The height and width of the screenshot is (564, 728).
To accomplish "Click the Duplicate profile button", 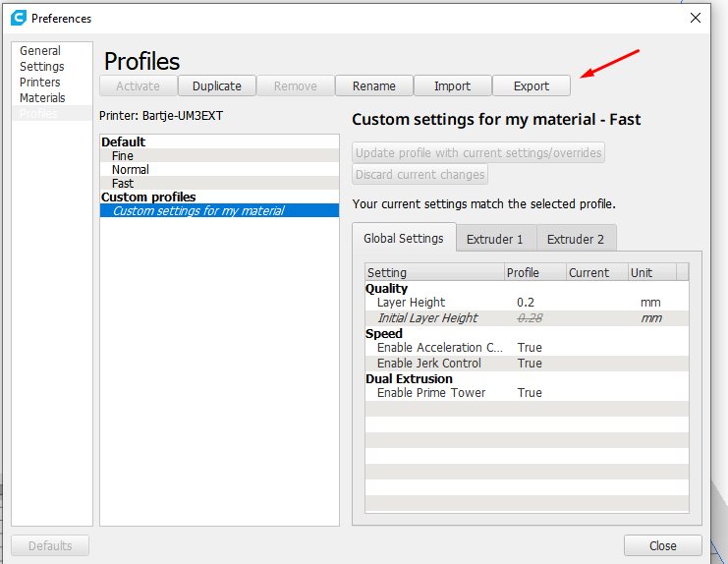I will point(217,86).
